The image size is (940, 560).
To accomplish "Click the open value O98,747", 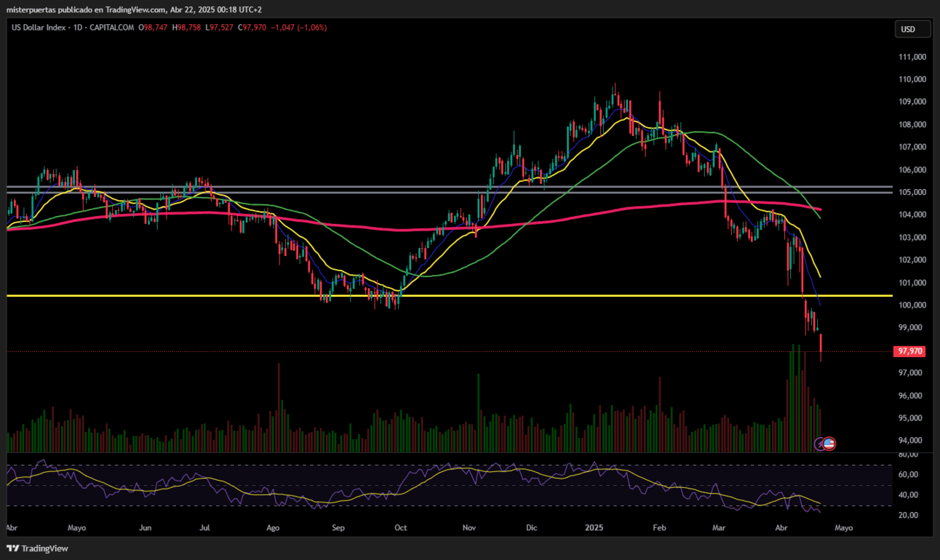I will tap(153, 28).
